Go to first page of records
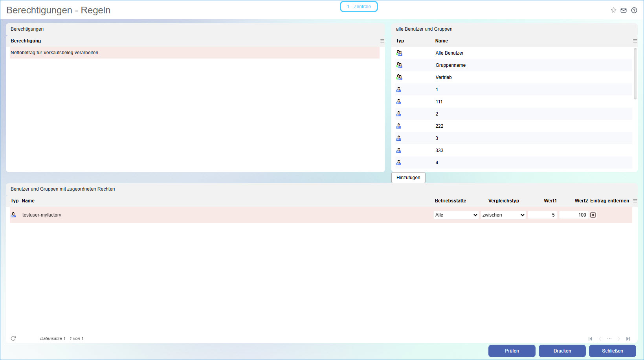Image resolution: width=644 pixels, height=360 pixels. 590,339
